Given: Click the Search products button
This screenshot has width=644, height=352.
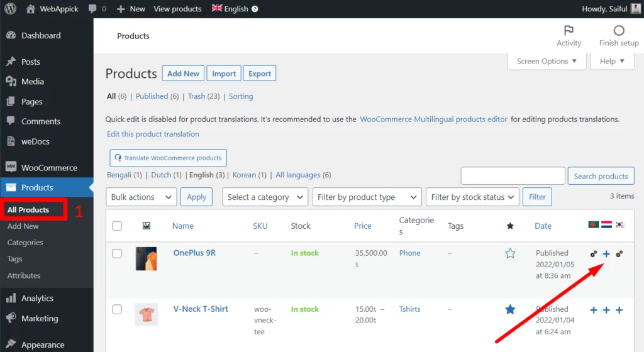Looking at the screenshot, I should tap(601, 176).
